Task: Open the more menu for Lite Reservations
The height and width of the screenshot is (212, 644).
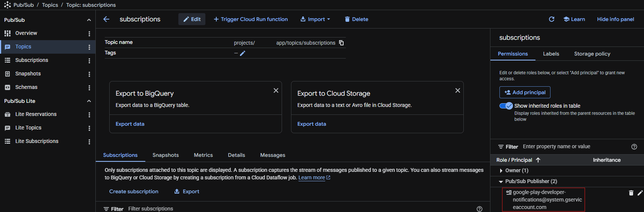Action: tap(89, 114)
